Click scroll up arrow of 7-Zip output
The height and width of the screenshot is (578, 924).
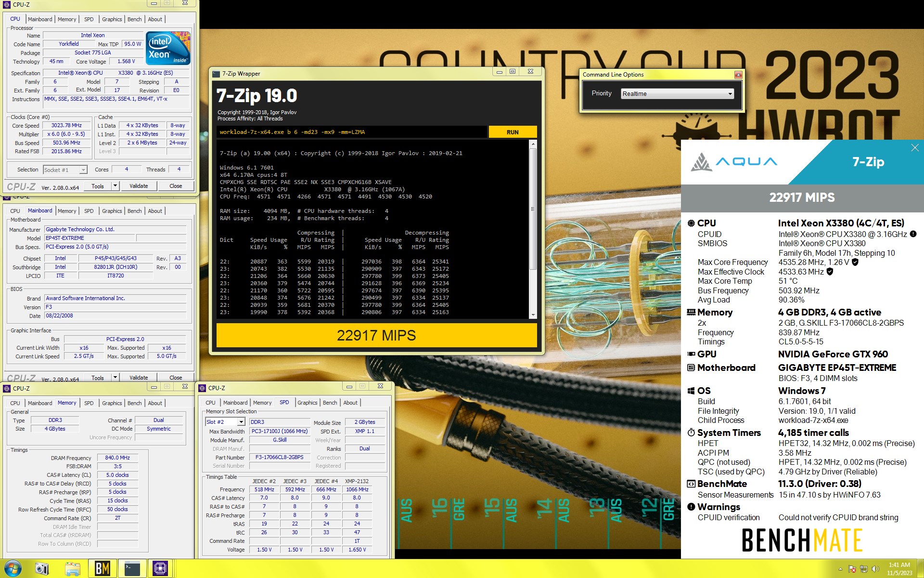point(533,144)
